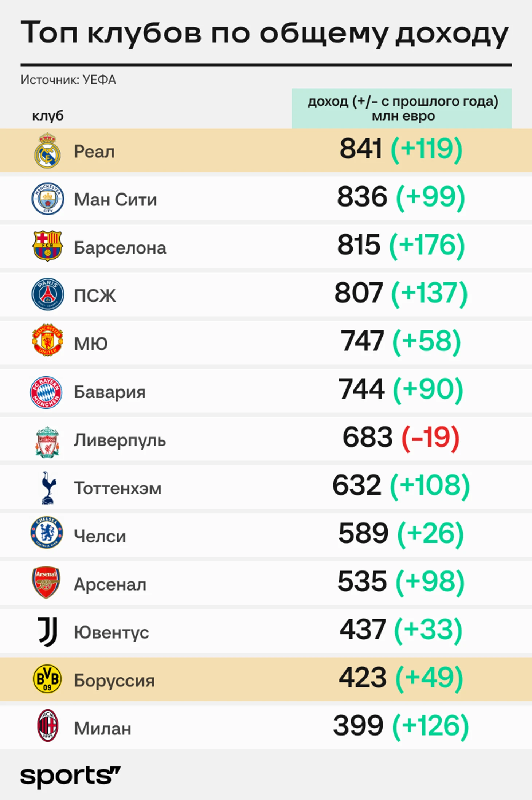Click the title 'Топ клубов по общему доходу'

[265, 33]
